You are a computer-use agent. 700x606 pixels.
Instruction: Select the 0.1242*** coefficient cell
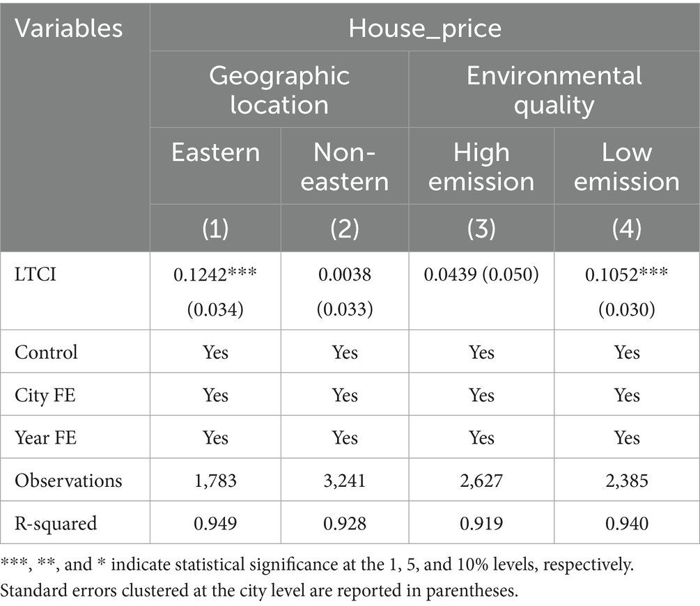[x=215, y=274]
